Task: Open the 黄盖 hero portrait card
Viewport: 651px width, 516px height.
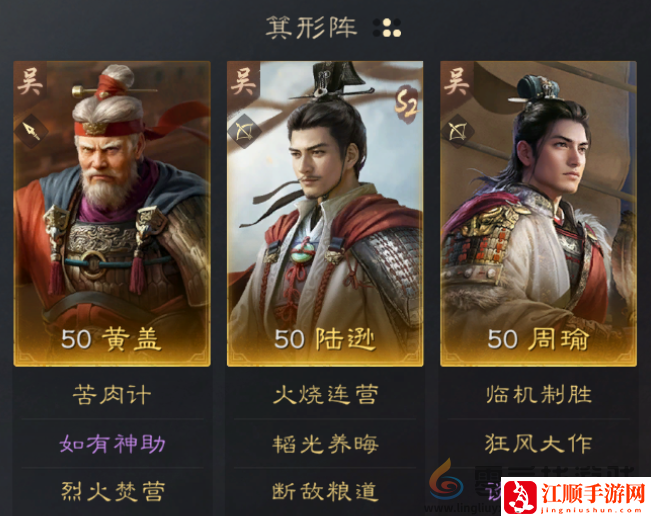Action: 112,214
